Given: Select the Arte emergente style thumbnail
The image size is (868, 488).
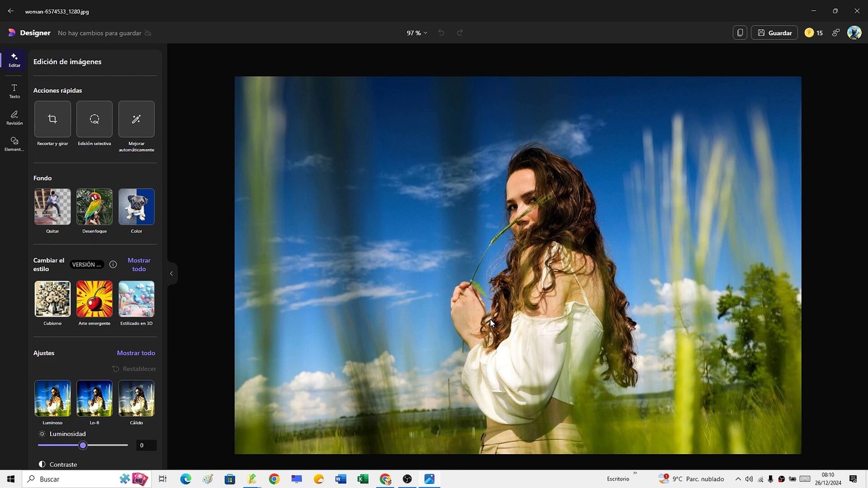Looking at the screenshot, I should click(x=94, y=299).
